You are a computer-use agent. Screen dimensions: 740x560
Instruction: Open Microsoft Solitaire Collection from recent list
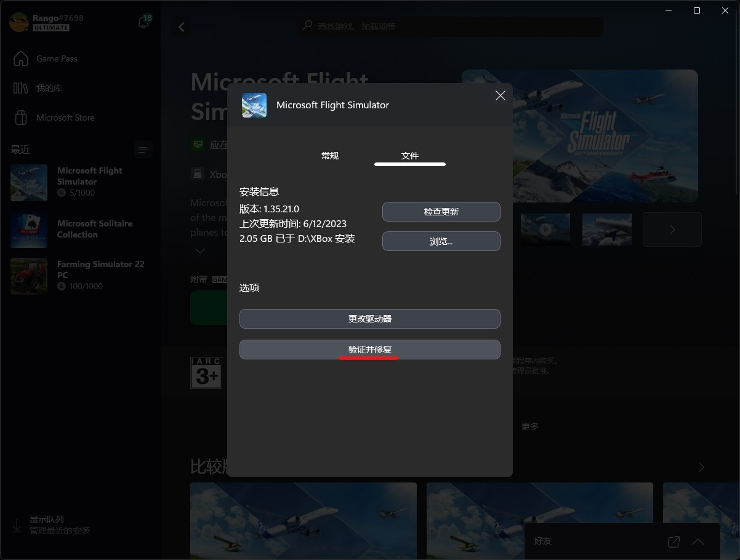click(81, 229)
